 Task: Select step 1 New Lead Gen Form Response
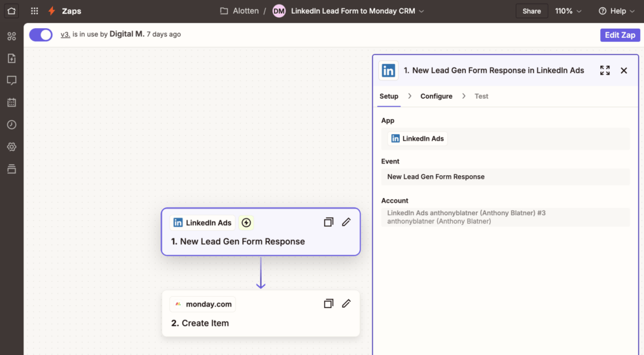click(260, 232)
